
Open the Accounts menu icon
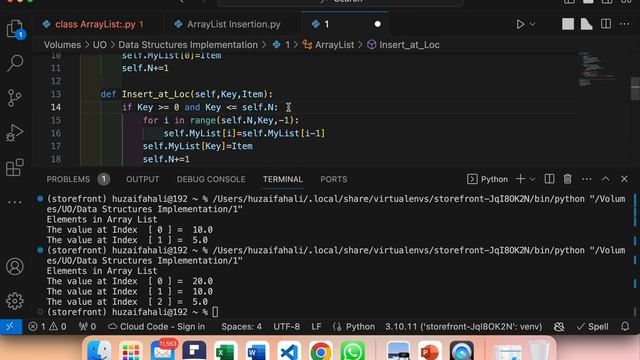[15, 267]
